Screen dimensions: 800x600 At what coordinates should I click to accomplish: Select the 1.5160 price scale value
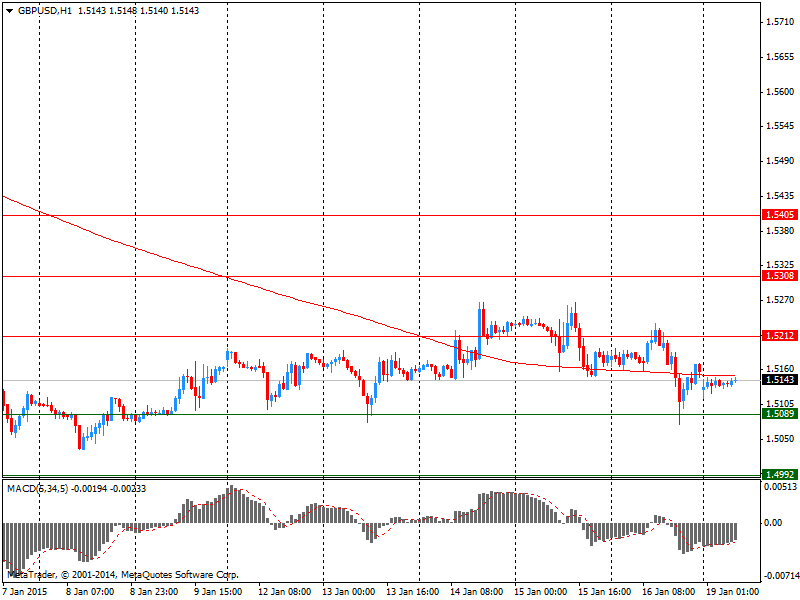click(781, 369)
